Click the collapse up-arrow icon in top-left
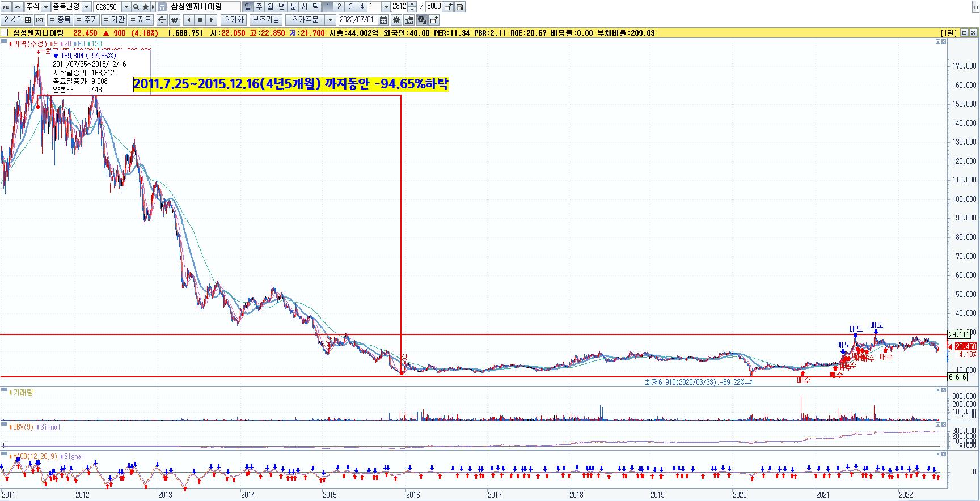 click(18, 7)
